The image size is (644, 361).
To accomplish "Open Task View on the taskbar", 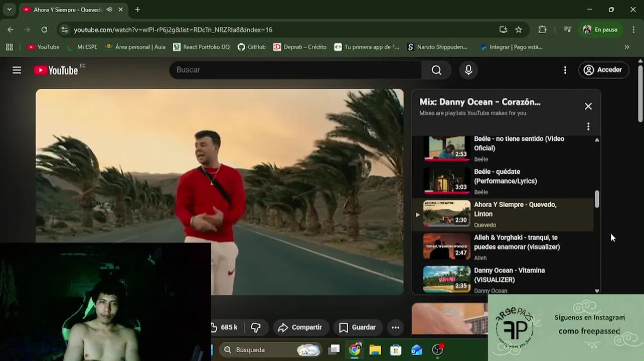I will point(334,349).
